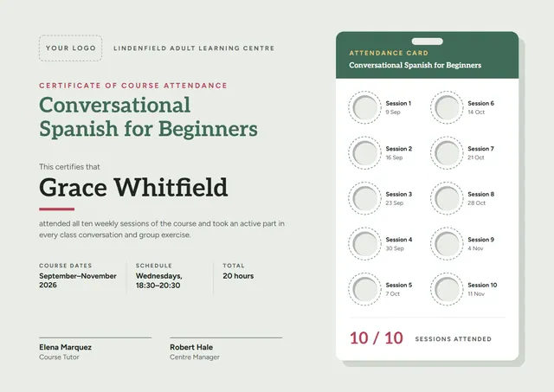Click the punch circle for Session 9

coord(447,244)
